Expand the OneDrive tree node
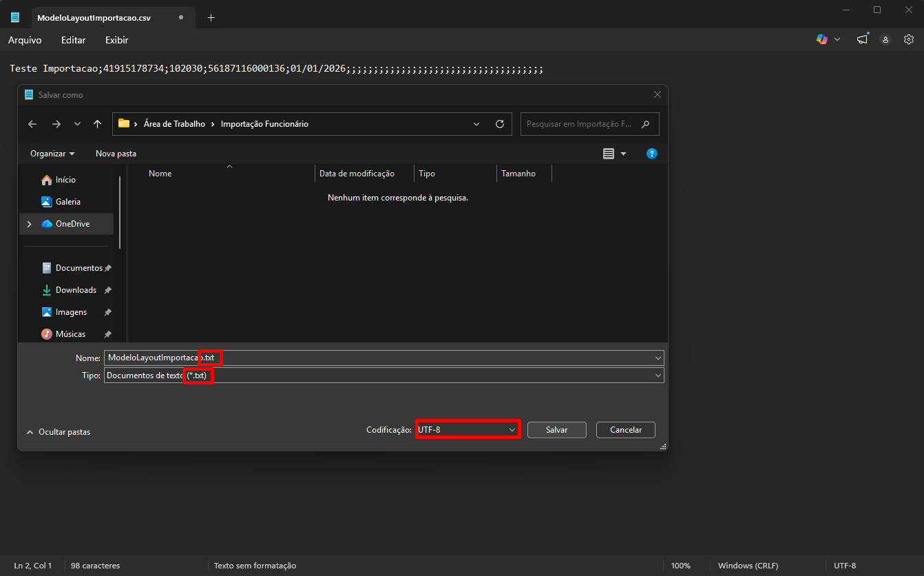The image size is (924, 576). (x=28, y=224)
